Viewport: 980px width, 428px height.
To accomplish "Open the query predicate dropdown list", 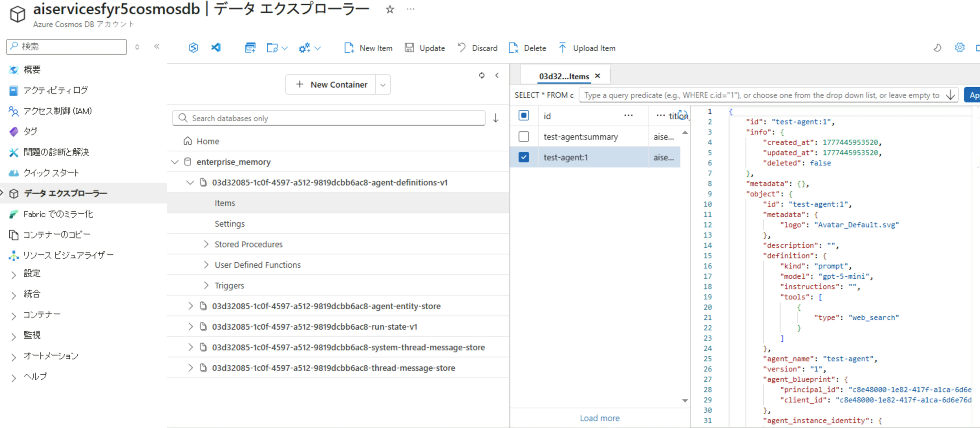I will point(950,95).
